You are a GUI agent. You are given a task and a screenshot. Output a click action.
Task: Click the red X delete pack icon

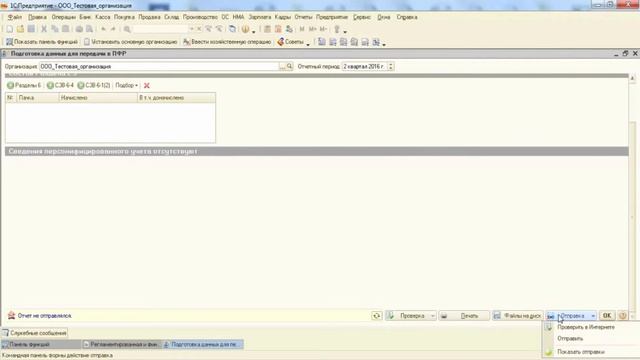(147, 85)
